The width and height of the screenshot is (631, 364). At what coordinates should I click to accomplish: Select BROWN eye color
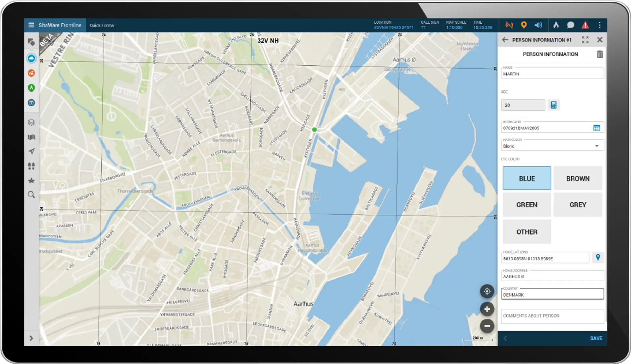pos(578,178)
